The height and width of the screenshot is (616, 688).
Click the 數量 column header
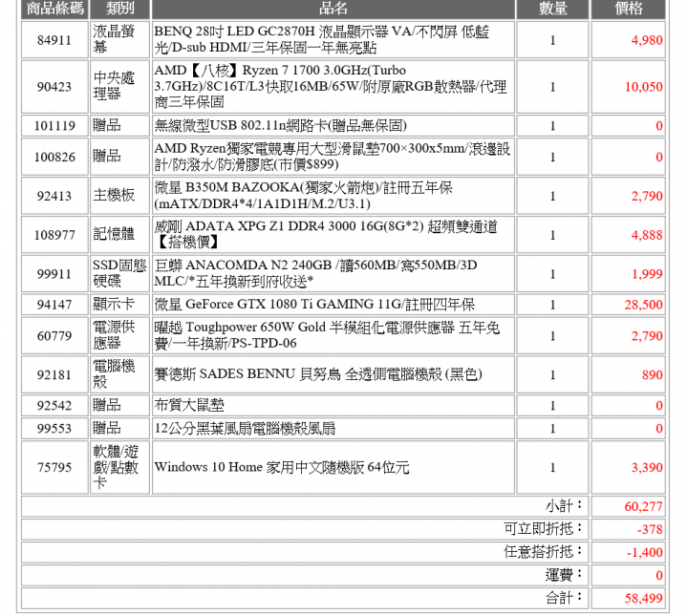pyautogui.click(x=552, y=9)
